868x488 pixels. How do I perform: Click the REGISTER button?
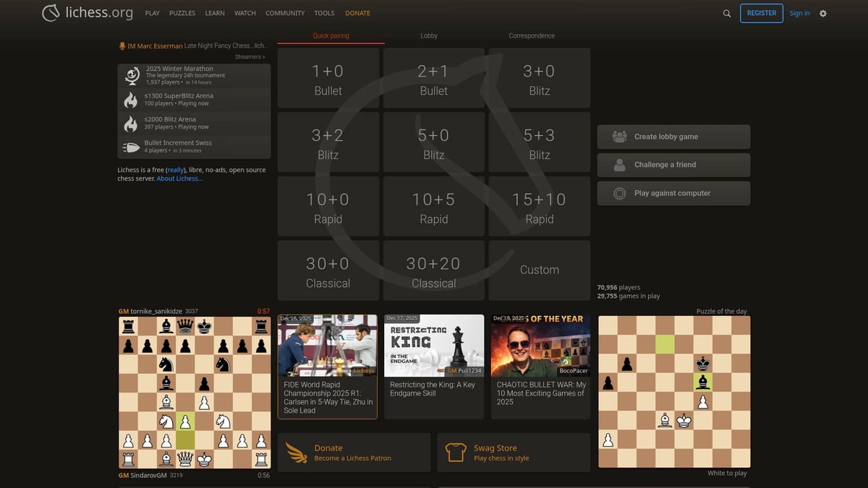pos(761,13)
